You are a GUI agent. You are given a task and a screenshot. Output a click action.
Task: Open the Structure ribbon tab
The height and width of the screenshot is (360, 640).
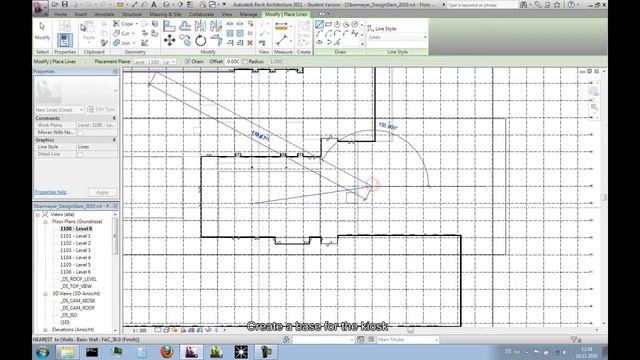[x=131, y=14]
